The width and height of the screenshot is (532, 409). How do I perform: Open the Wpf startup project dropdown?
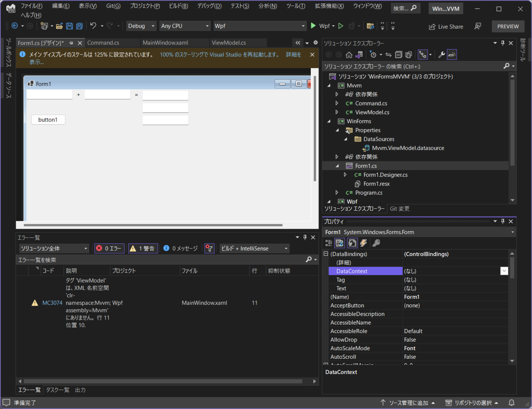(x=260, y=26)
